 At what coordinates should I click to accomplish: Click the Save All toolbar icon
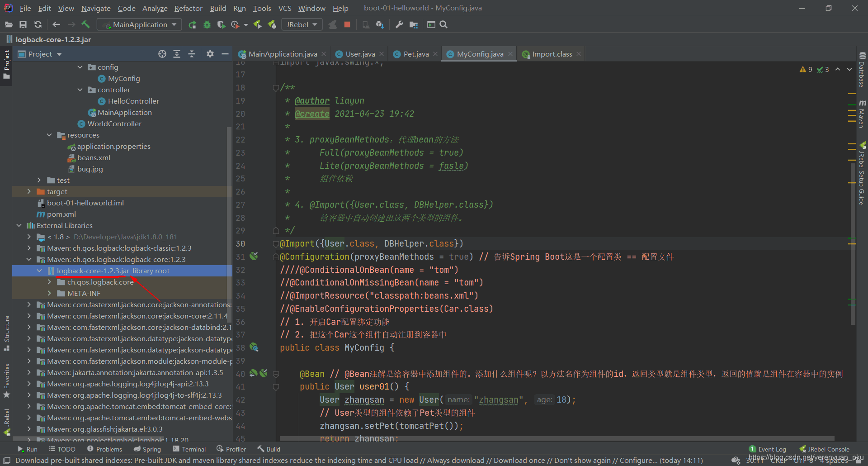coord(23,24)
